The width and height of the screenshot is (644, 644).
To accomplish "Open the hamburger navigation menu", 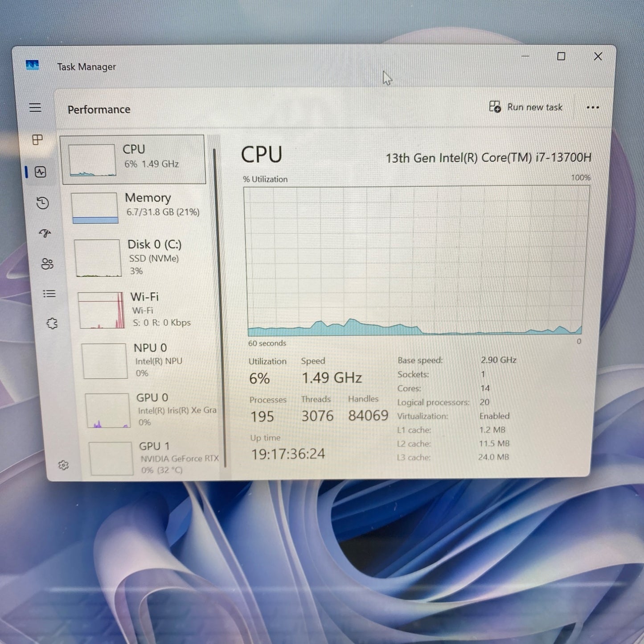I will (x=35, y=107).
